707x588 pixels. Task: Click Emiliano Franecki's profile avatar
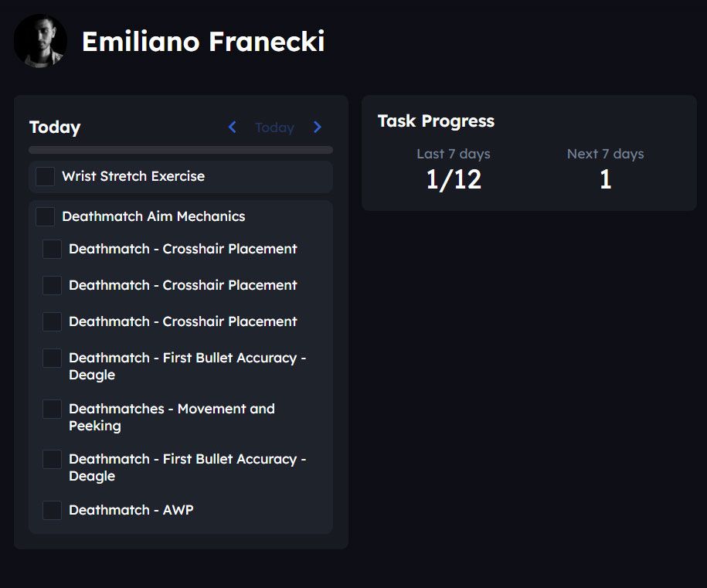pos(40,41)
